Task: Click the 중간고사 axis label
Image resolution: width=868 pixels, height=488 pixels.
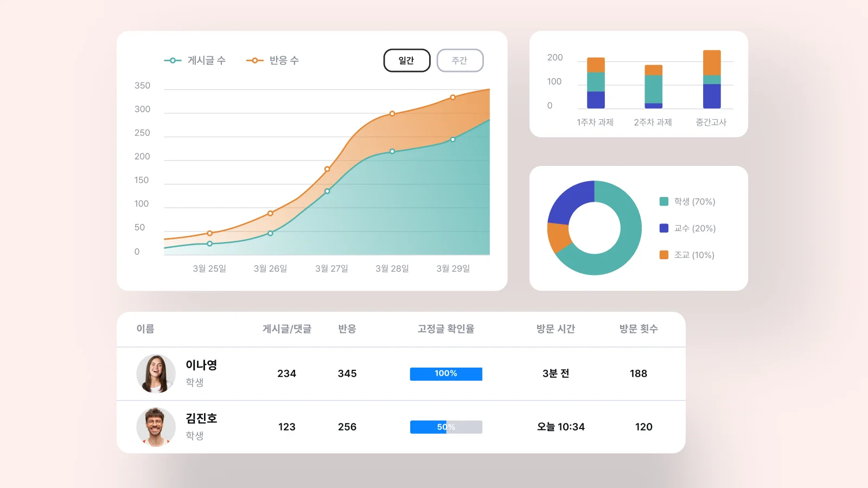Action: click(711, 123)
